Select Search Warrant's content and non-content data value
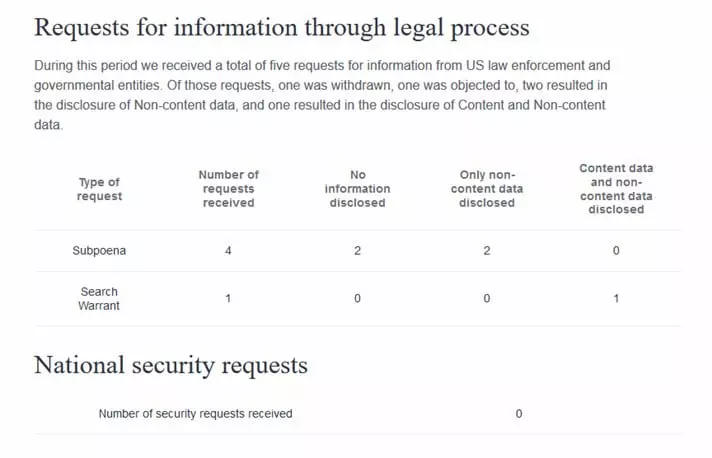The width and height of the screenshot is (712, 458). click(x=616, y=299)
